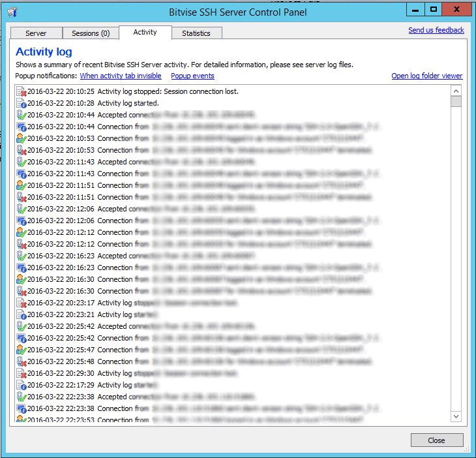Click accepted-connection icon at 20:10:44
The image size is (476, 458).
click(x=22, y=115)
